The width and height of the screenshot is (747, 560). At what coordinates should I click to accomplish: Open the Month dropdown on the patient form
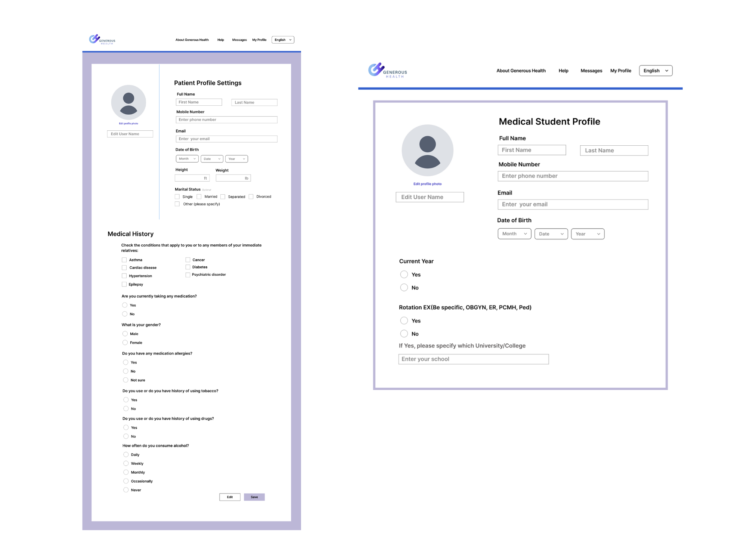click(187, 158)
